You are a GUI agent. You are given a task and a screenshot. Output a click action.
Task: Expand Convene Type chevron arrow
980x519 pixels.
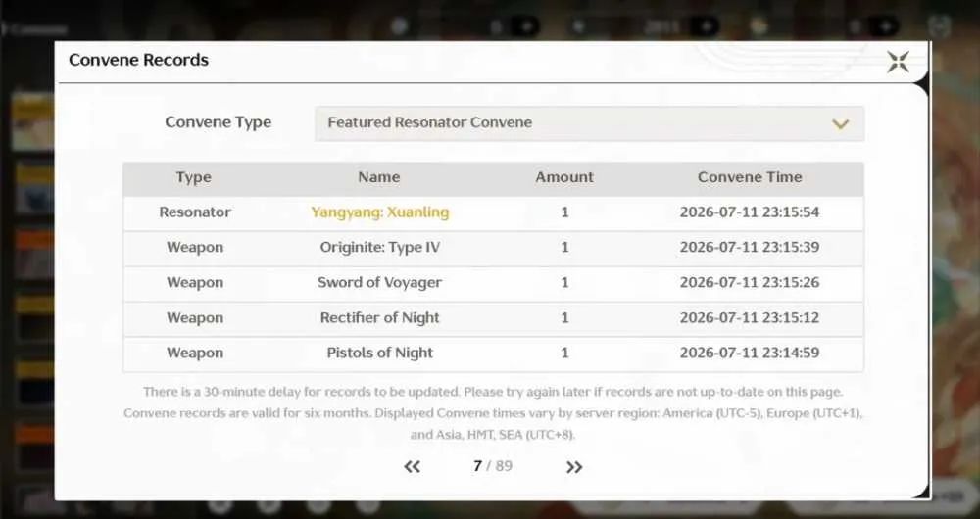841,124
